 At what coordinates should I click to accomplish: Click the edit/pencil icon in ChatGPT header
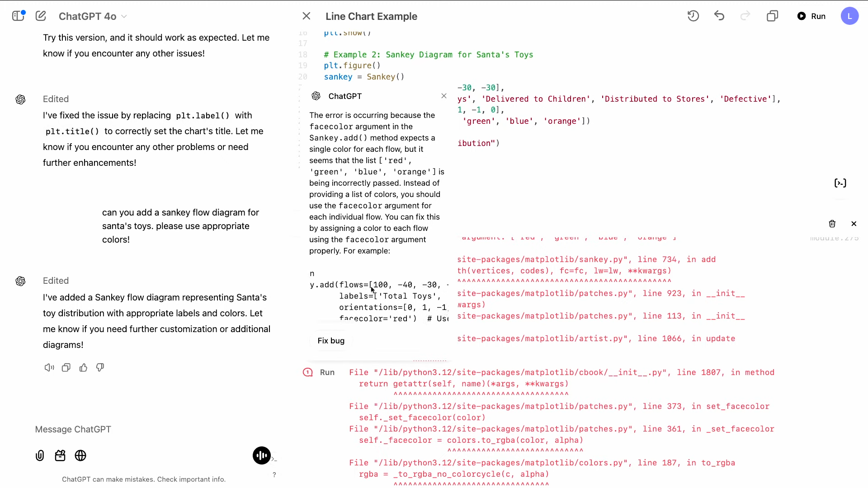point(41,16)
